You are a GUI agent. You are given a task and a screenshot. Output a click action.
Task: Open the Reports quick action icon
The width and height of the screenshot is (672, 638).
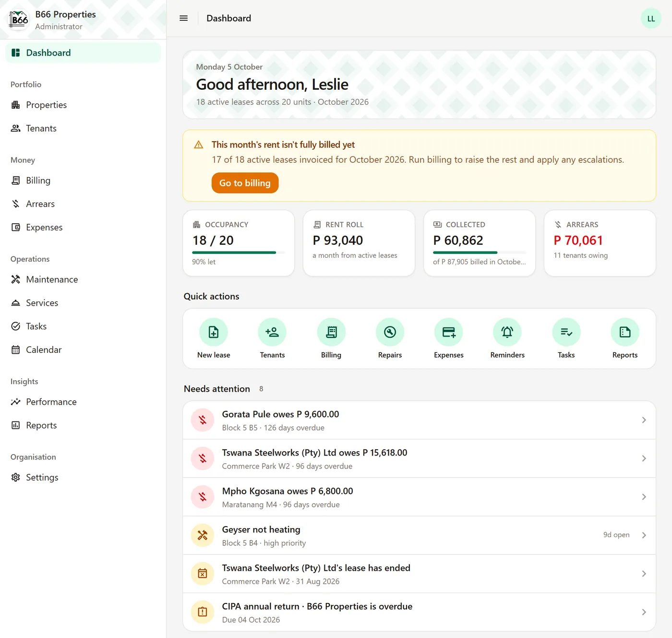click(x=625, y=332)
